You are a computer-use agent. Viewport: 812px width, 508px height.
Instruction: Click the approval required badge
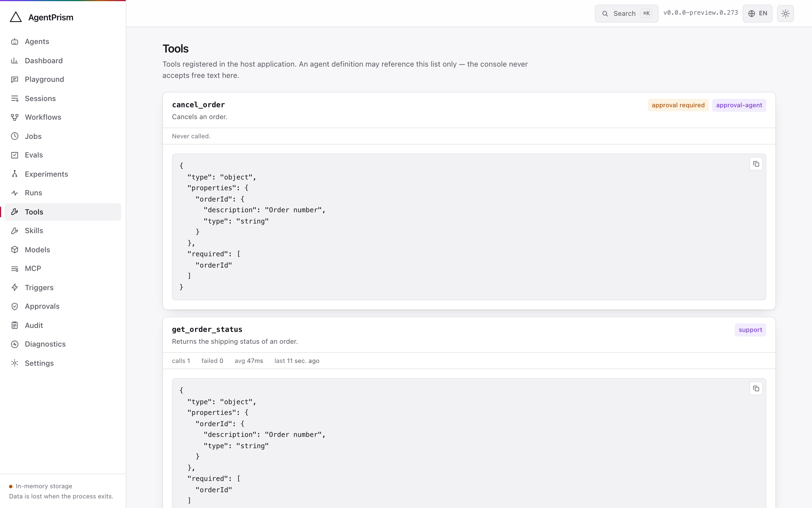678,105
